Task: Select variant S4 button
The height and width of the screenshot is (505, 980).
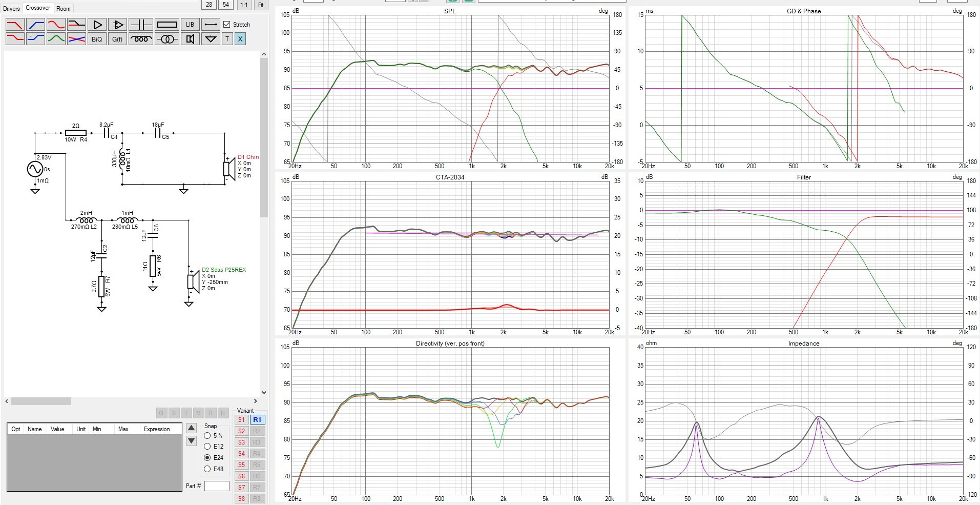Action: pyautogui.click(x=241, y=453)
